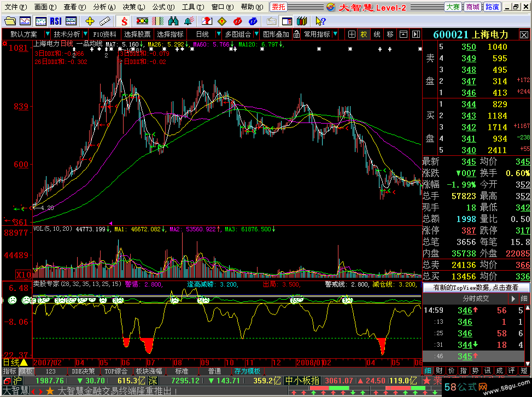532x397 pixels.
Task: Open the 决策(L) menu
Action: pyautogui.click(x=133, y=7)
